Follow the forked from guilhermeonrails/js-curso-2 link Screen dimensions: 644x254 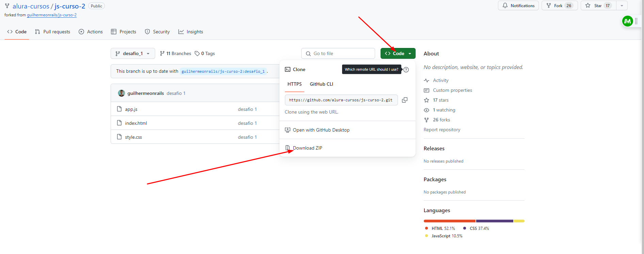[52, 15]
